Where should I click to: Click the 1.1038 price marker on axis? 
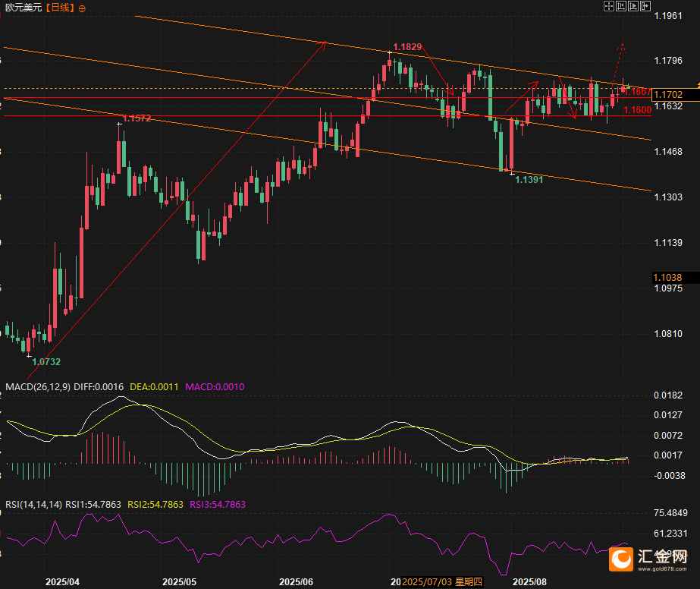click(668, 278)
